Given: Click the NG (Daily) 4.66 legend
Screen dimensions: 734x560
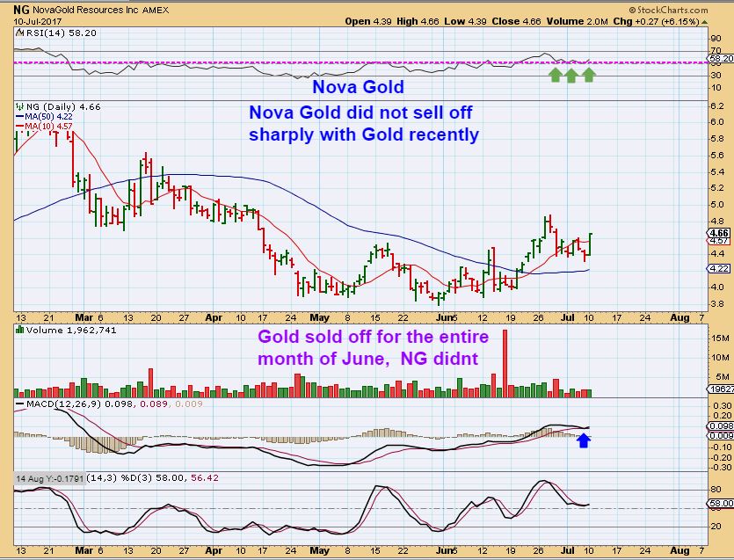Looking at the screenshot, I should [63, 106].
